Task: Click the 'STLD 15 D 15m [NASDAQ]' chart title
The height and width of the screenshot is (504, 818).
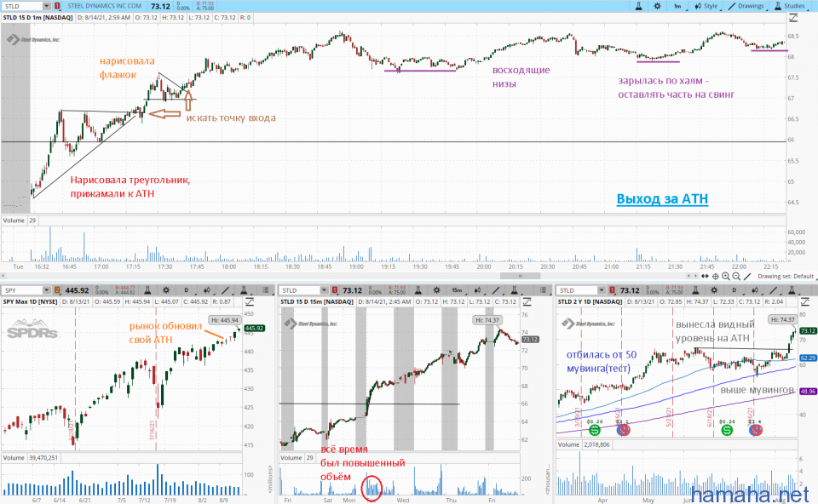Action: pyautogui.click(x=317, y=301)
